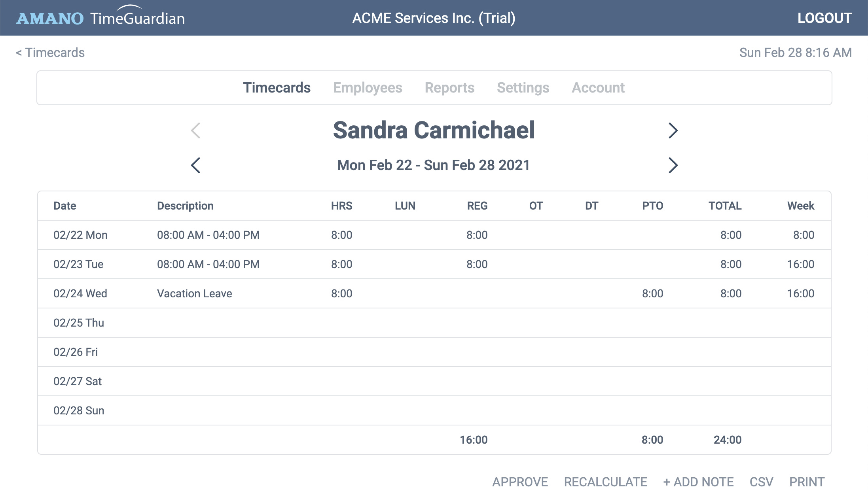Image resolution: width=868 pixels, height=499 pixels.
Task: Select the 02/26 Fri row
Action: (x=434, y=352)
